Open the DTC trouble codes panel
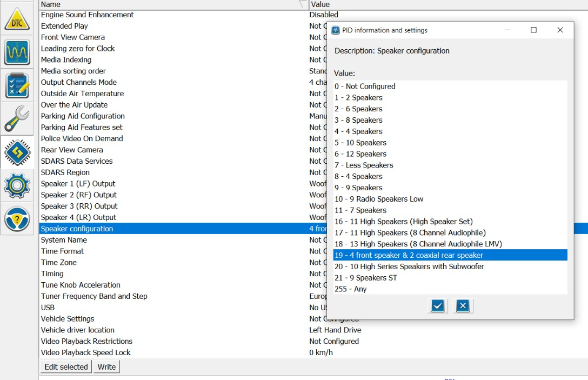Image resolution: width=588 pixels, height=380 pixels. tap(17, 19)
